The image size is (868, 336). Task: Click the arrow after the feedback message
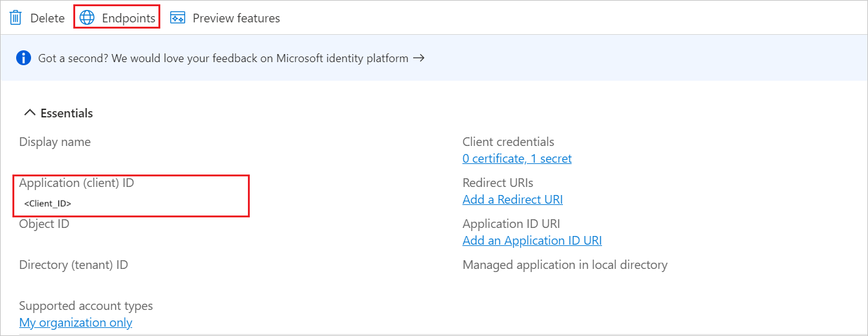click(x=419, y=58)
